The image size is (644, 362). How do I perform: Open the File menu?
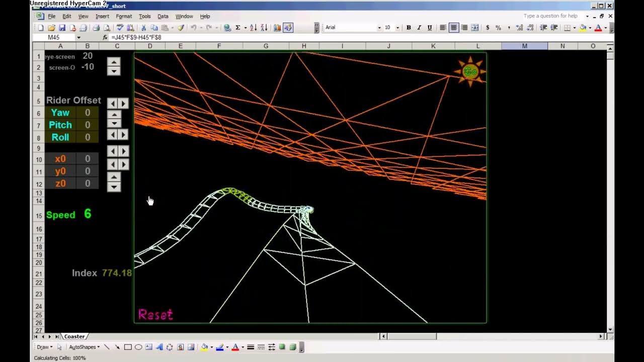coord(52,16)
